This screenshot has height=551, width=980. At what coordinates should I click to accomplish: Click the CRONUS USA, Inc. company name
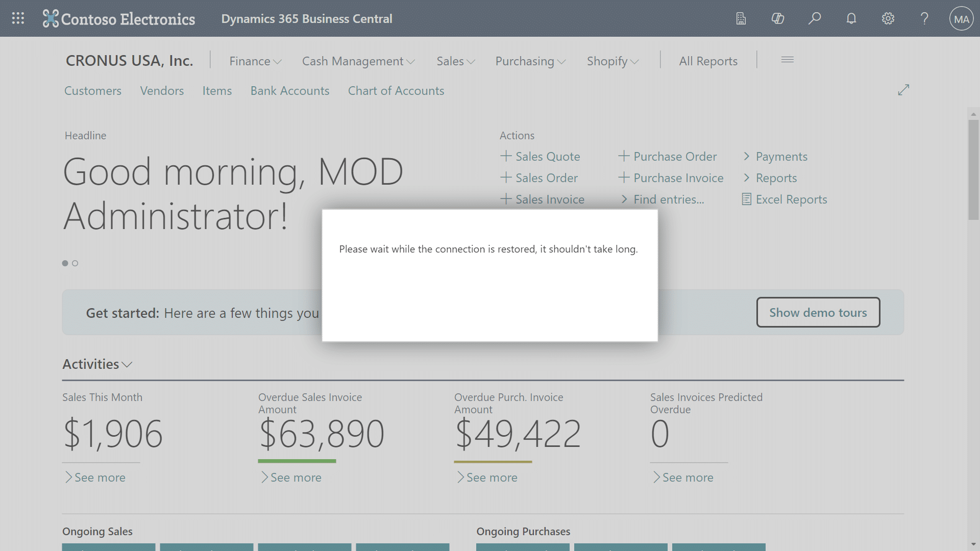click(130, 61)
